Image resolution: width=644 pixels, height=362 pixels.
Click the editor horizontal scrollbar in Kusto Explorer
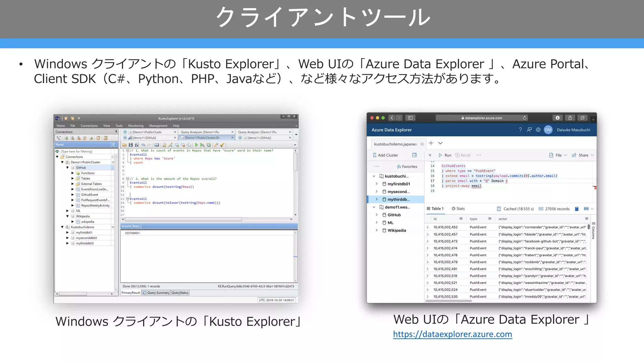pos(183,219)
